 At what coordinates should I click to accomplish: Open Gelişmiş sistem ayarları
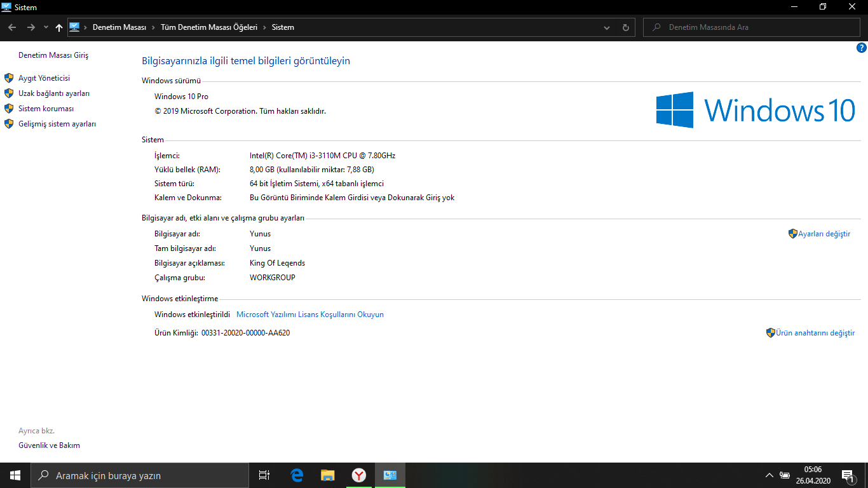click(x=57, y=124)
